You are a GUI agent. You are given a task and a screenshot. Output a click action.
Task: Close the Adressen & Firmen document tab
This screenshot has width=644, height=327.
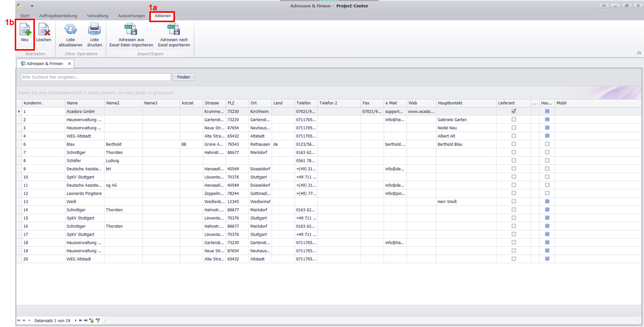coord(69,64)
